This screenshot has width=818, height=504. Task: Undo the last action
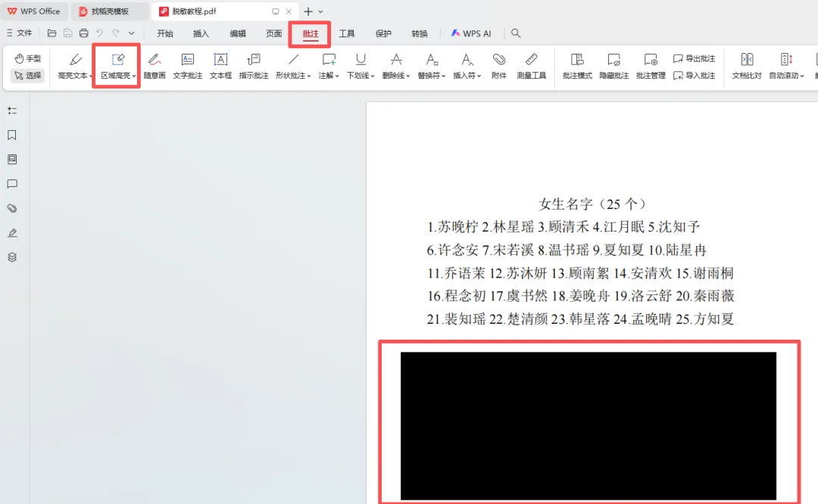(x=100, y=33)
